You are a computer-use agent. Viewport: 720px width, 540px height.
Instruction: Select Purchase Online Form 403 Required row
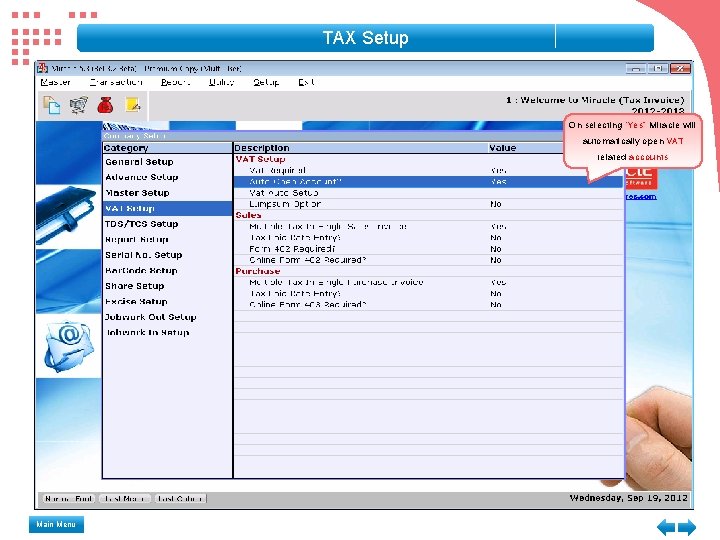click(428, 304)
